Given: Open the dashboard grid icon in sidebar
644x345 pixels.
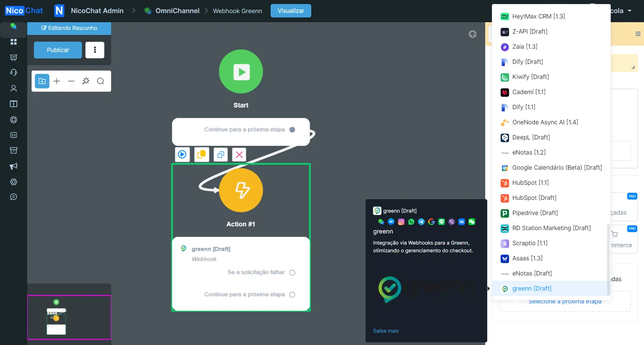Looking at the screenshot, I should click(x=13, y=42).
